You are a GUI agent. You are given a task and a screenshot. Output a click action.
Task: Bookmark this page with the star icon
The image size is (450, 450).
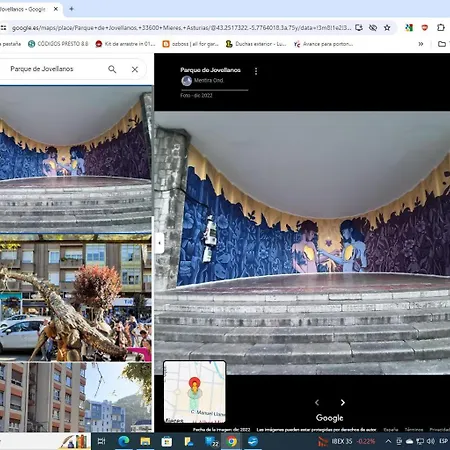coord(387,28)
